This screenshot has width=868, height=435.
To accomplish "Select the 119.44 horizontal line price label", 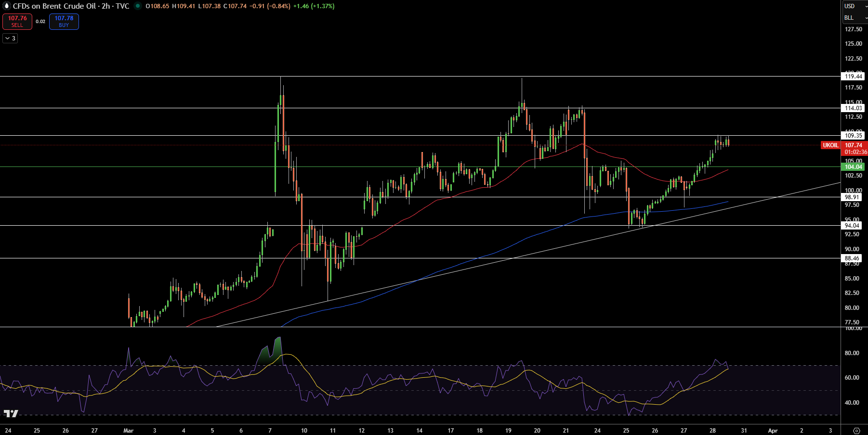I will click(x=853, y=77).
